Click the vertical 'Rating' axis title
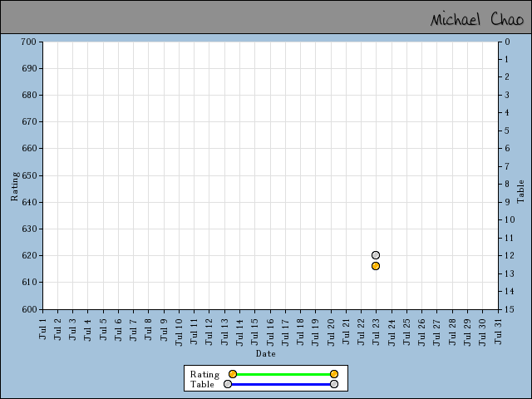This screenshot has width=532, height=399. pos(15,186)
